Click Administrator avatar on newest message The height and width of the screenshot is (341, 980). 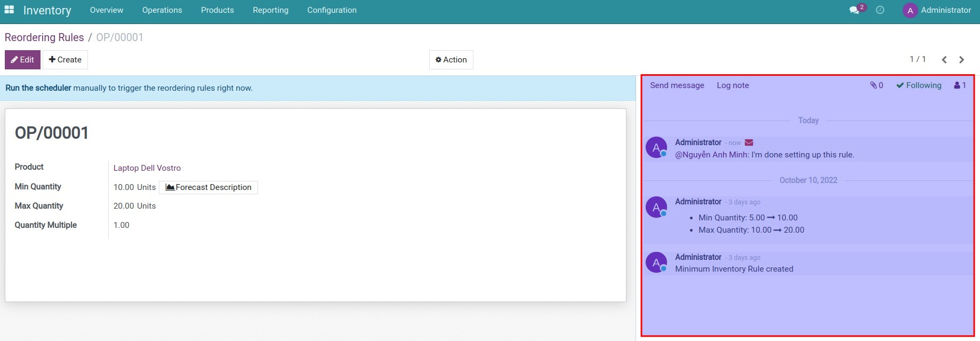(656, 148)
